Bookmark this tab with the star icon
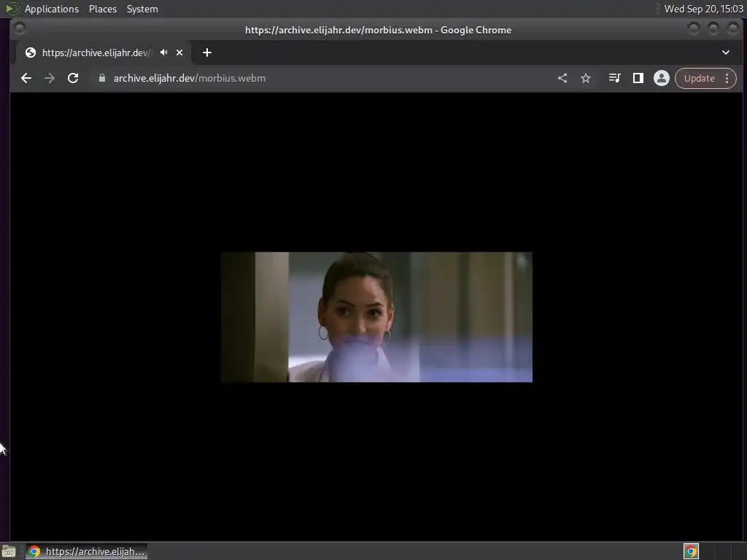 tap(586, 78)
